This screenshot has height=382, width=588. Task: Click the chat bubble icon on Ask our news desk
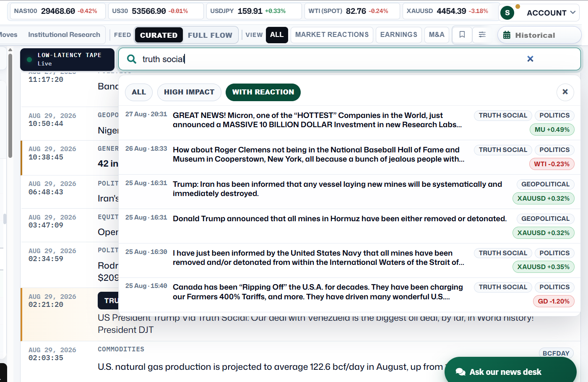pos(461,372)
